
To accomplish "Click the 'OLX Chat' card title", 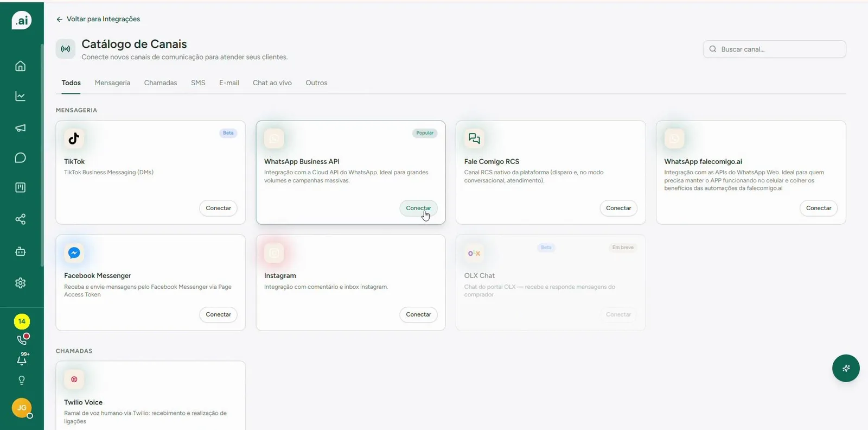I will [x=480, y=276].
